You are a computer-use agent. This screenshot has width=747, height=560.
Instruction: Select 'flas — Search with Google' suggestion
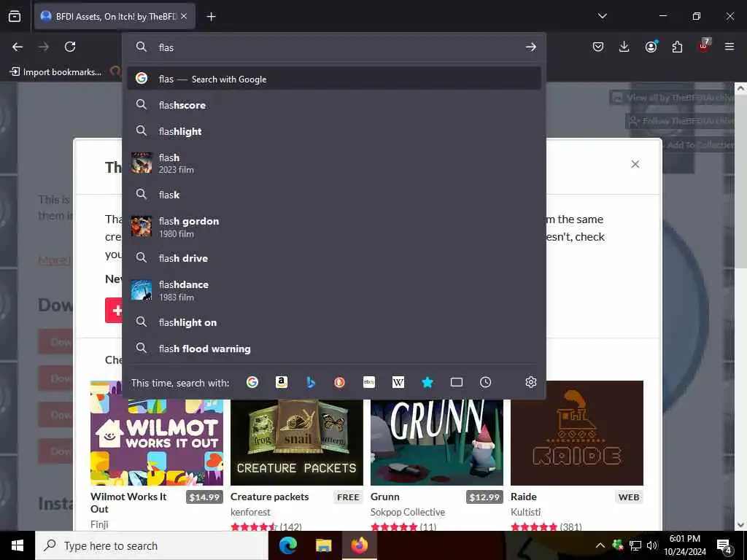point(334,79)
